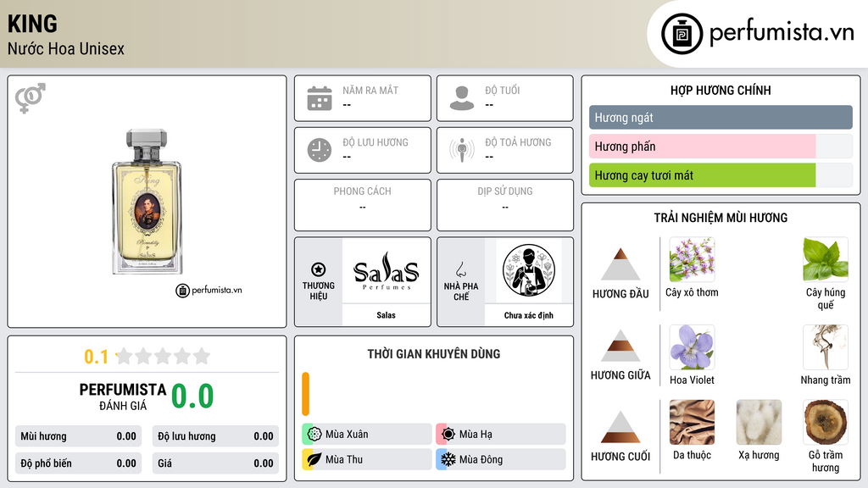The width and height of the screenshot is (868, 488).
Task: Click the perfumista.vn caption under the bottle
Action: coord(209,290)
